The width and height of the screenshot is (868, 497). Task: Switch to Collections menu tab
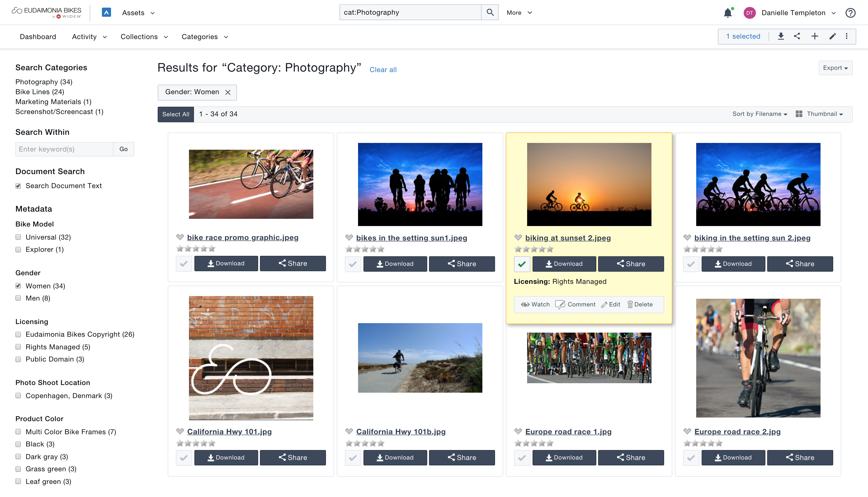[139, 36]
